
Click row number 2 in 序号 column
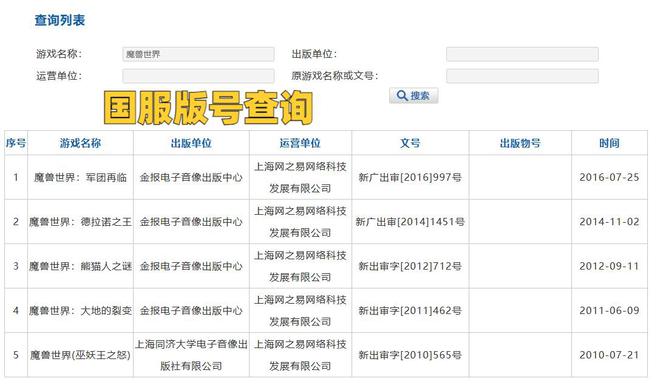(16, 221)
